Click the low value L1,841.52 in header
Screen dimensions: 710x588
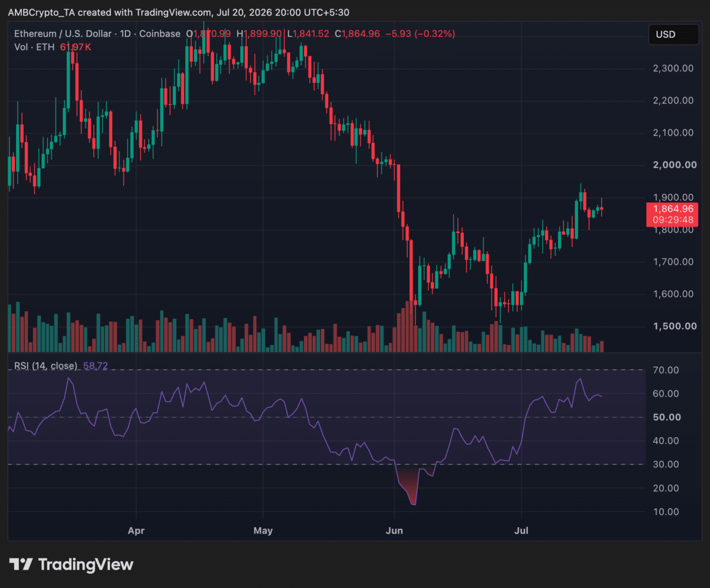[x=309, y=34]
